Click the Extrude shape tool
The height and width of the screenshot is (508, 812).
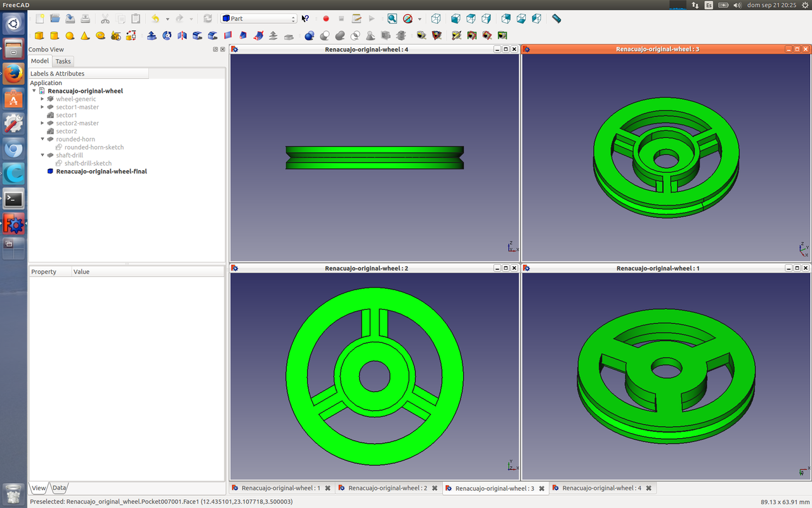pos(152,36)
